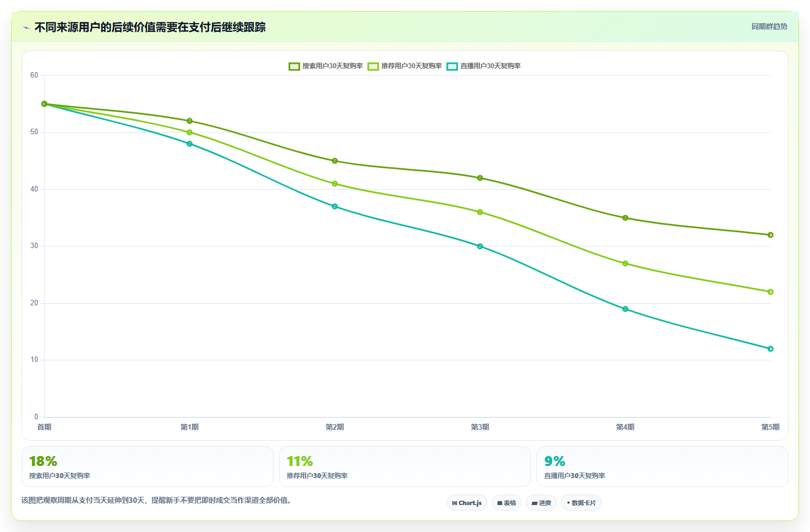Click the 搜索用户 data point at 第2期
This screenshot has height=532, width=810.
tap(335, 161)
